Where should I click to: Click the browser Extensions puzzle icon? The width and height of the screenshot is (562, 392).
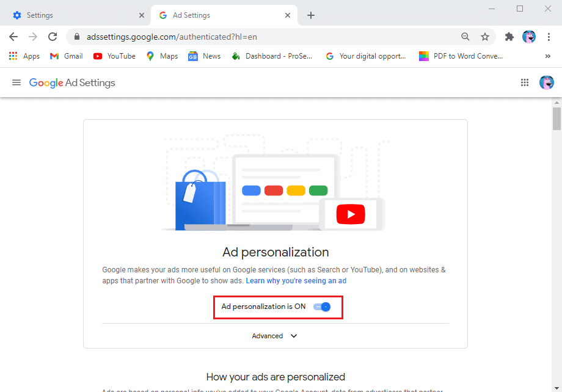pos(509,37)
